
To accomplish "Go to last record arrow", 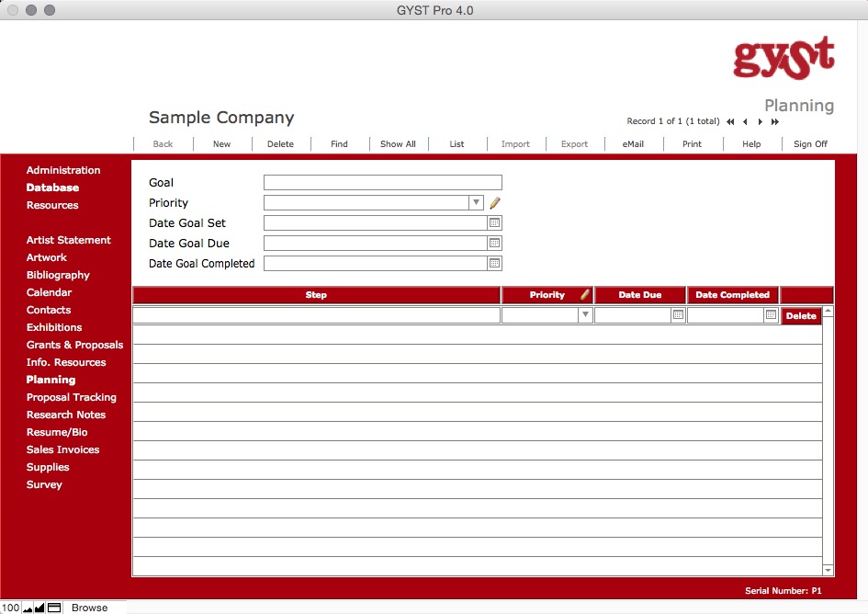I will coord(775,122).
